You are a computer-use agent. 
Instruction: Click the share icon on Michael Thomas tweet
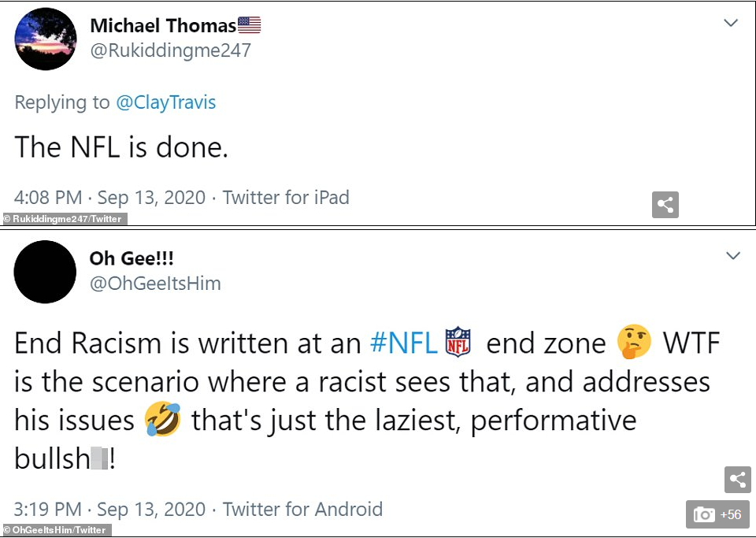point(665,205)
